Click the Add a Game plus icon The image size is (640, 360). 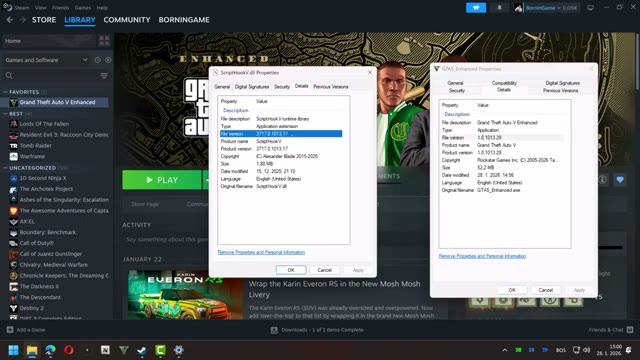click(x=10, y=329)
